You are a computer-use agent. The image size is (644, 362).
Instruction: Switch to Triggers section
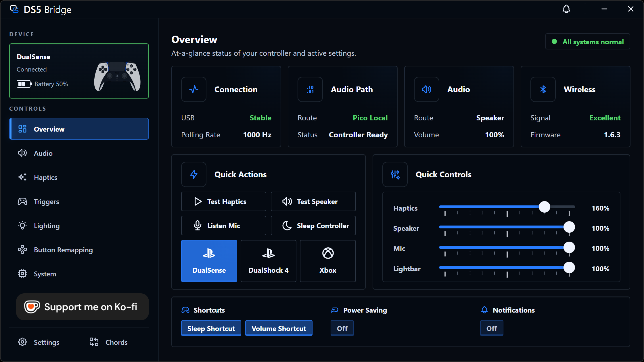(79, 201)
